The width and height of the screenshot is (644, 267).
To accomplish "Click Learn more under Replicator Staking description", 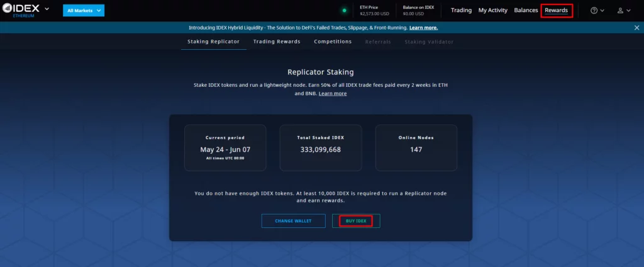I will [x=333, y=94].
